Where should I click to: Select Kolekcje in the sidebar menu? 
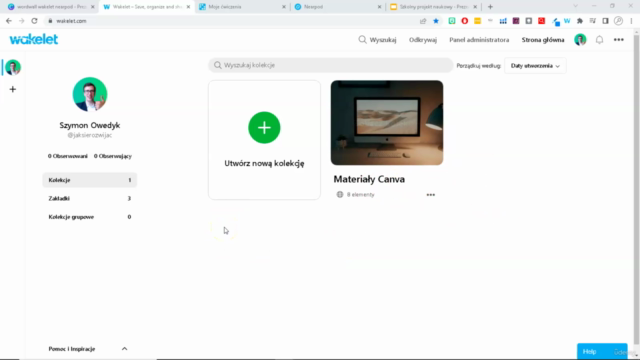pos(89,180)
